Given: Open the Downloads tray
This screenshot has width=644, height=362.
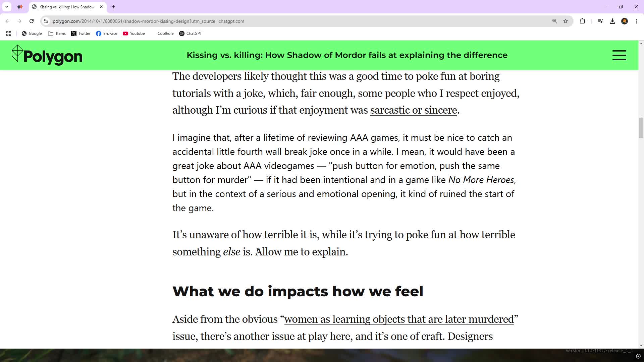Looking at the screenshot, I should 612,21.
